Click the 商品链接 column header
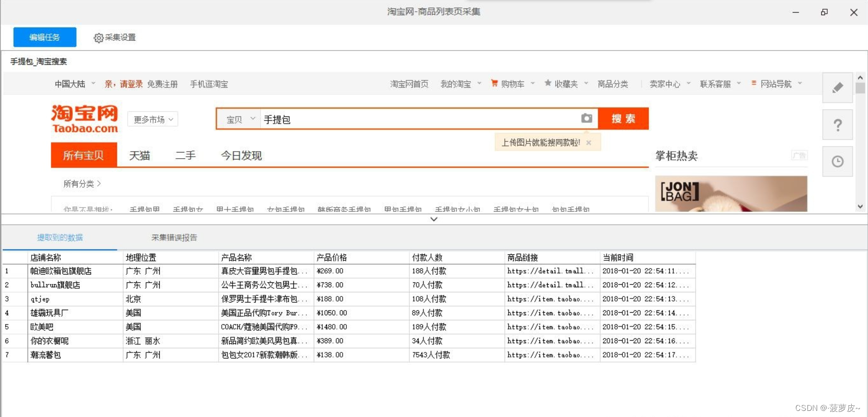Viewport: 868px width, 417px height. tap(552, 257)
